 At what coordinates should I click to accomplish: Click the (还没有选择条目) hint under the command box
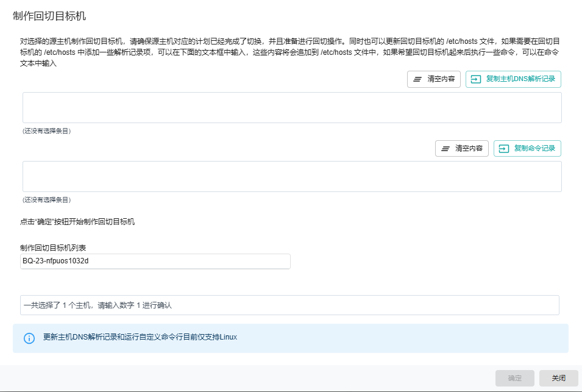point(47,200)
